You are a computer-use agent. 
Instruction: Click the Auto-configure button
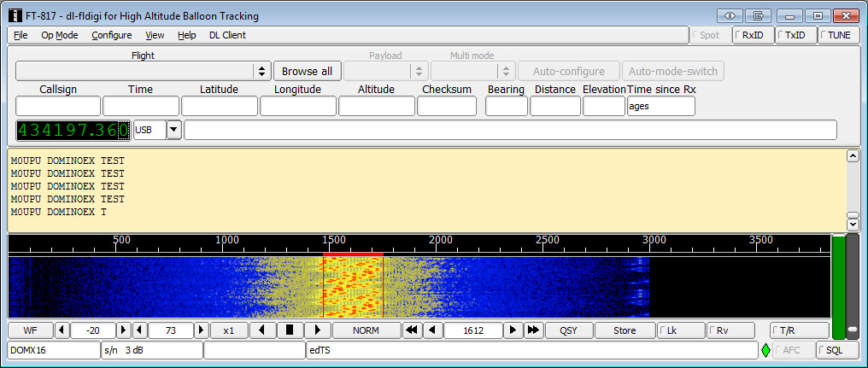pyautogui.click(x=568, y=72)
